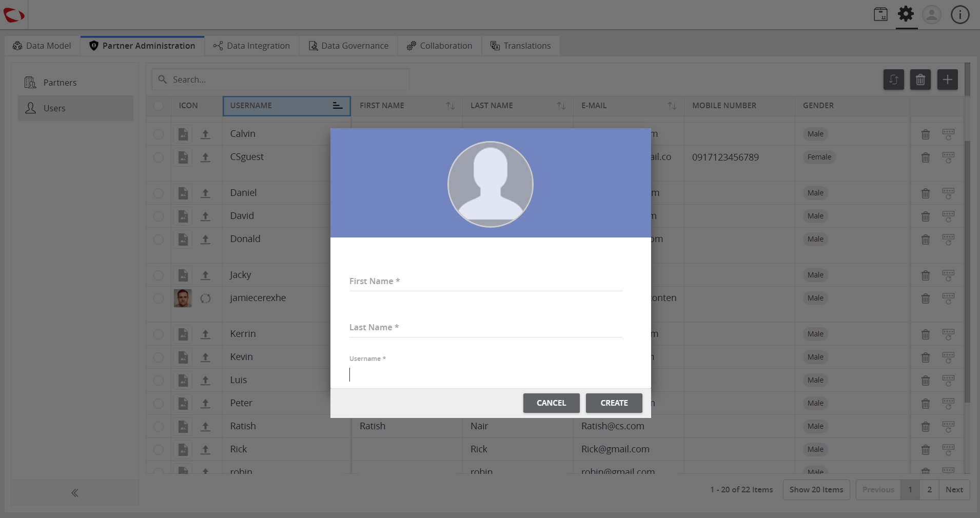Sort by the Username column sort icon
Viewport: 980px width, 518px height.
click(338, 106)
